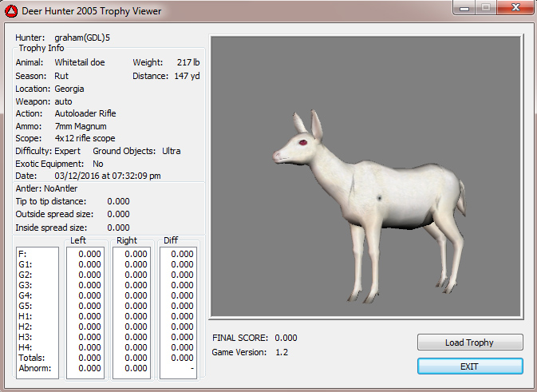Click the disabled maximize window button

484,10
